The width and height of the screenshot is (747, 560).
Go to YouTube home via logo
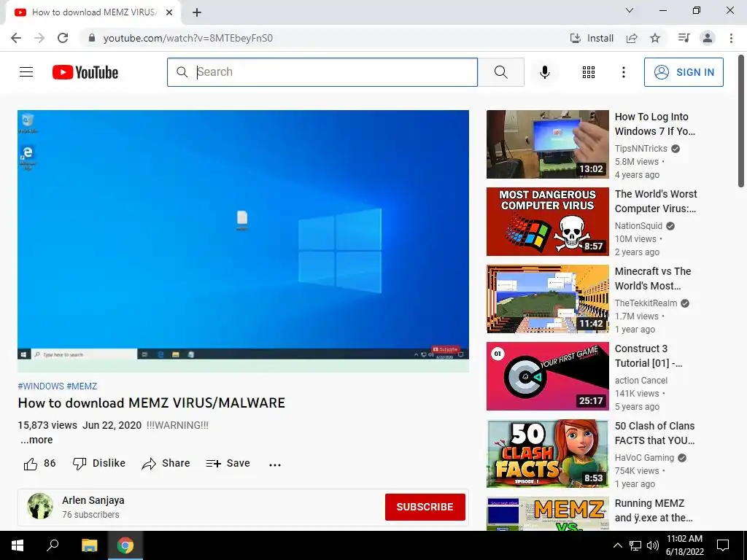[x=85, y=72]
